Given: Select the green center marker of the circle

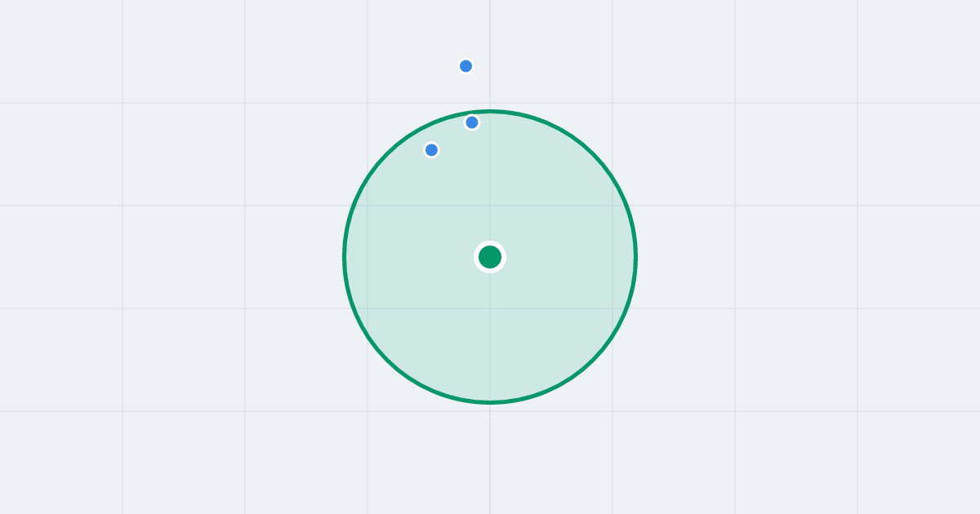Looking at the screenshot, I should click(490, 257).
